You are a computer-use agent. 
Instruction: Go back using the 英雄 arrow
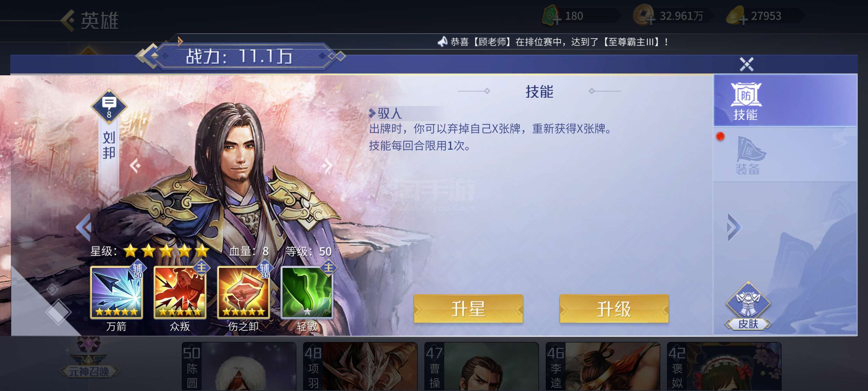tap(68, 21)
